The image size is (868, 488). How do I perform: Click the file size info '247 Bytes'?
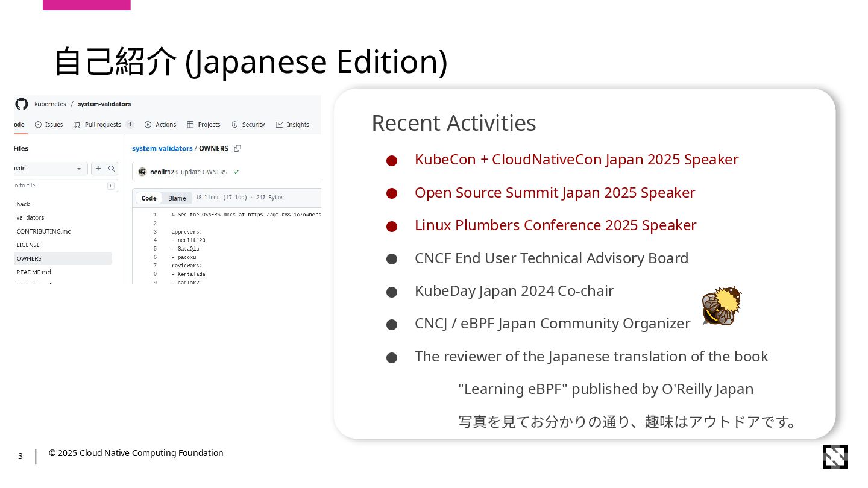(270, 197)
